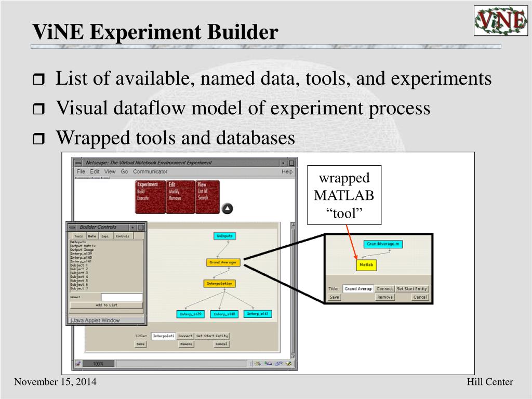
Task: Select the Interp_s140 node in the diagram
Action: pos(224,314)
